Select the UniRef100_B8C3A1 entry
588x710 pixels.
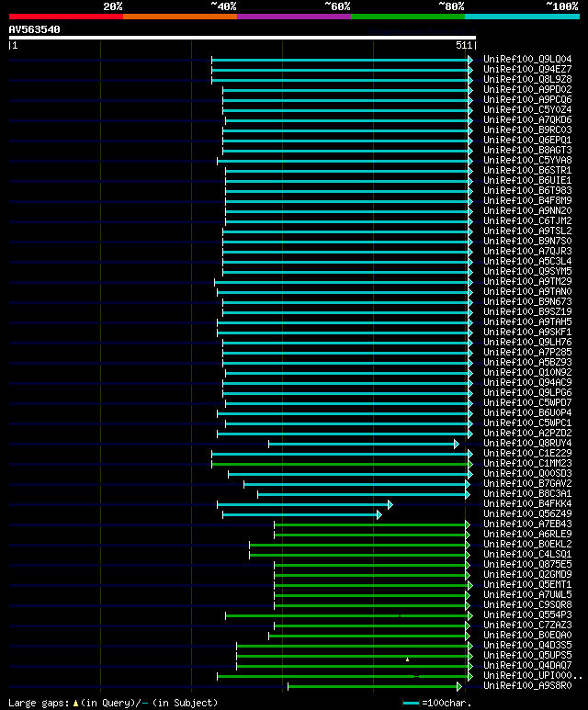pyautogui.click(x=527, y=494)
